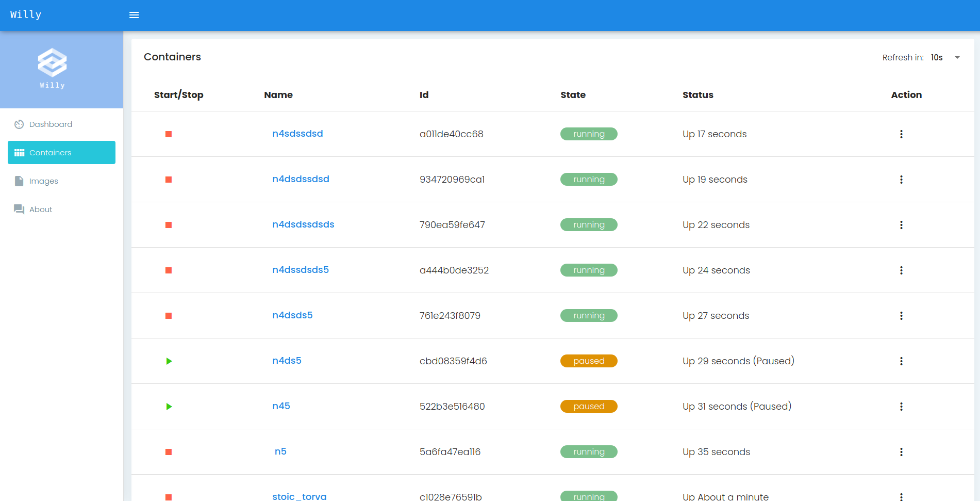This screenshot has height=501, width=980.
Task: Stop the n5 container
Action: pos(169,452)
